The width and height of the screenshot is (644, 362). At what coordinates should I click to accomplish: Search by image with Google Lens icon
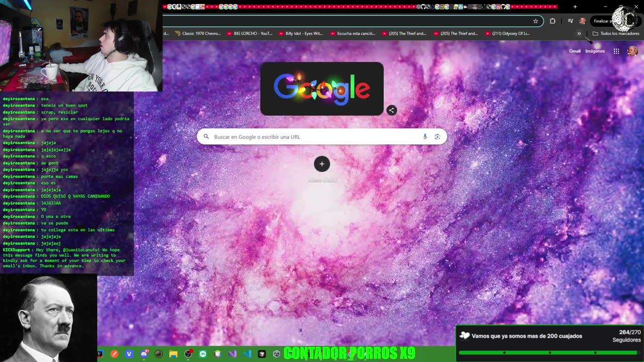click(437, 137)
